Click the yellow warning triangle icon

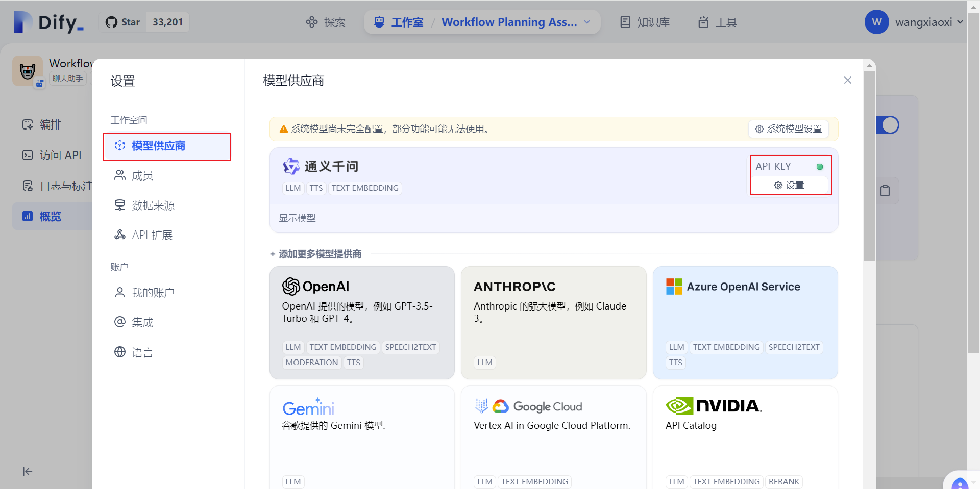[x=284, y=129]
